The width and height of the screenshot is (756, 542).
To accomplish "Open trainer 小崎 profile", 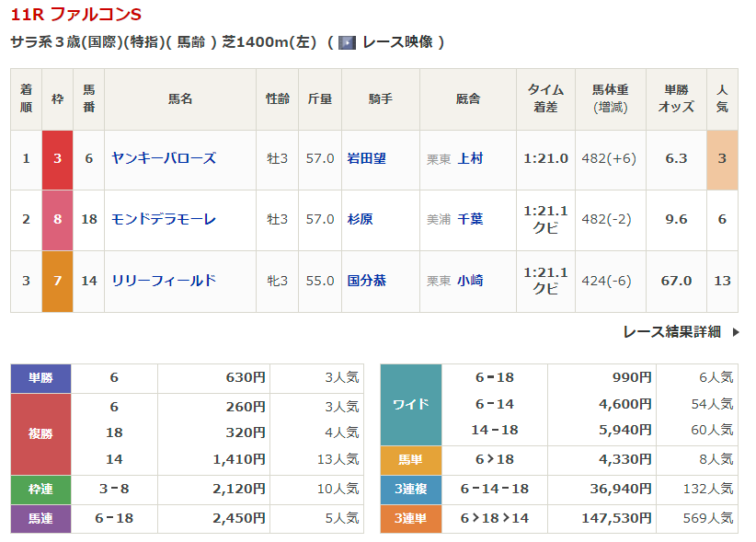I will [470, 281].
